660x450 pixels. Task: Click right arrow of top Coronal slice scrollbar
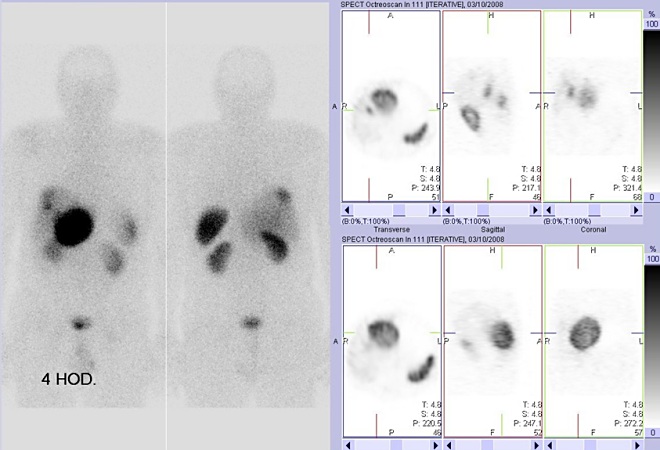pos(636,210)
